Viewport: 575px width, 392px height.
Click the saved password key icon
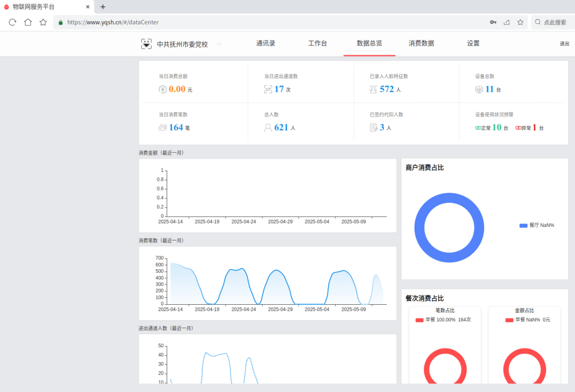[x=493, y=22]
